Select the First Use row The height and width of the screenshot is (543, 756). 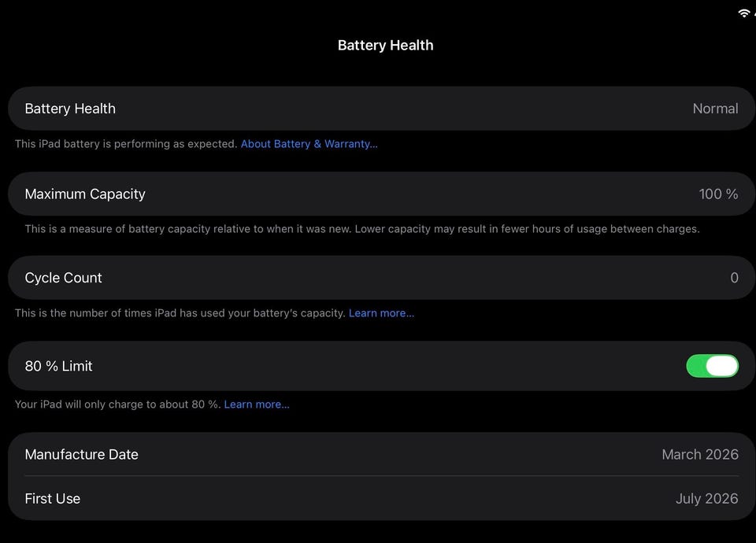pos(381,498)
